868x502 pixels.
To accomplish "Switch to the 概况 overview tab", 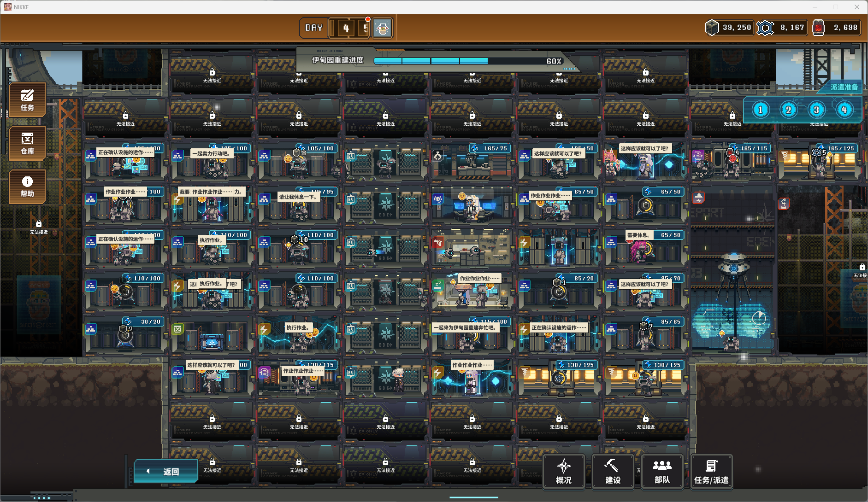I will [563, 472].
